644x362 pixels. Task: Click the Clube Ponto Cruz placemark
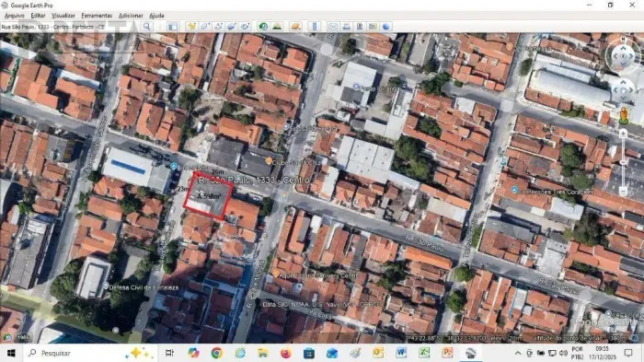pyautogui.click(x=269, y=161)
